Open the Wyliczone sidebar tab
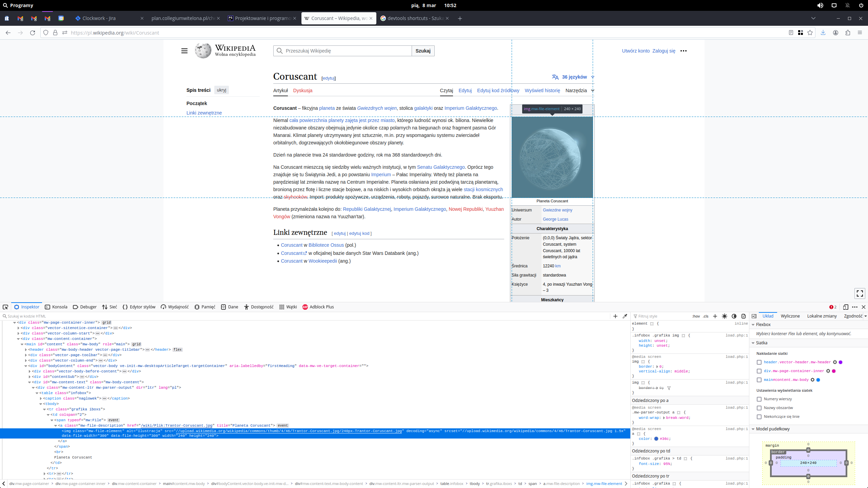This screenshot has width=868, height=488. click(790, 316)
